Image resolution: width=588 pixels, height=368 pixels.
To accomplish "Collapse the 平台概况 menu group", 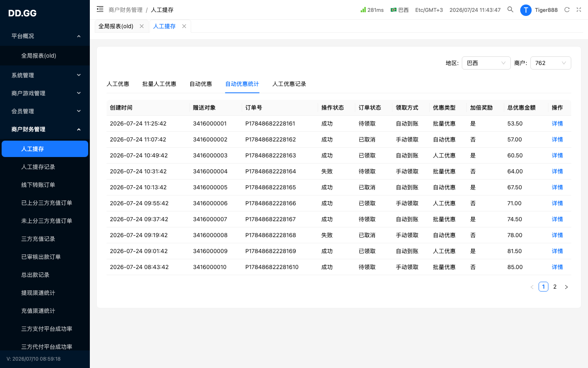I will (x=45, y=36).
